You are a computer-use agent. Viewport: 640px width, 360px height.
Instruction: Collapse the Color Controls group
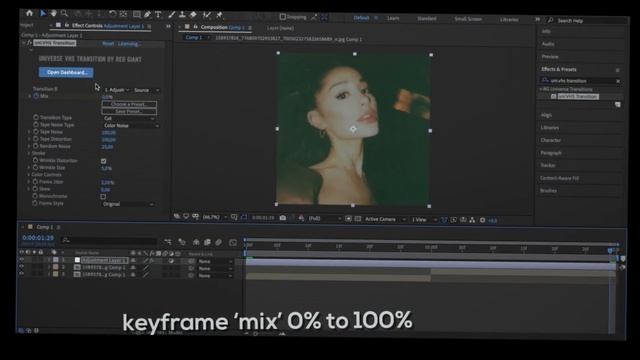(x=29, y=175)
